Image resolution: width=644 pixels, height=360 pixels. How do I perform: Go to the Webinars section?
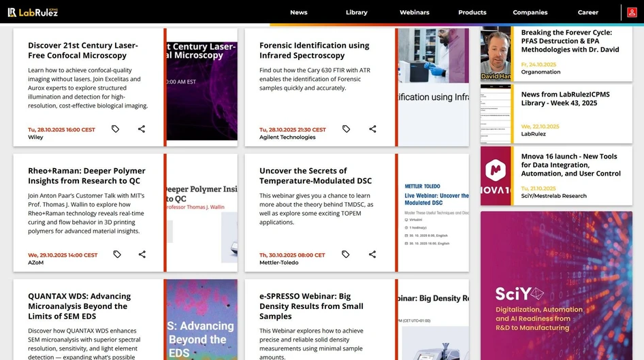[x=415, y=12]
